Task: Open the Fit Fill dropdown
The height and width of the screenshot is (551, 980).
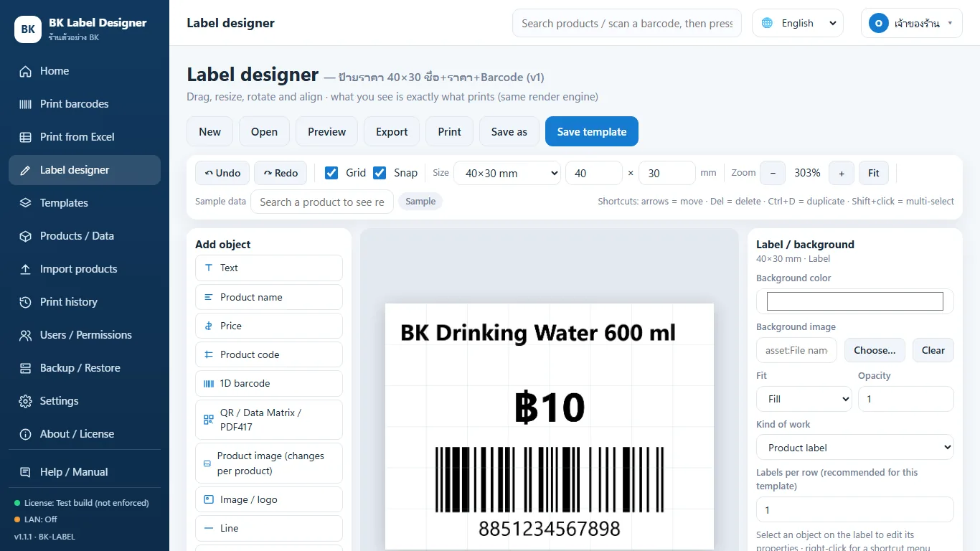Action: (804, 399)
